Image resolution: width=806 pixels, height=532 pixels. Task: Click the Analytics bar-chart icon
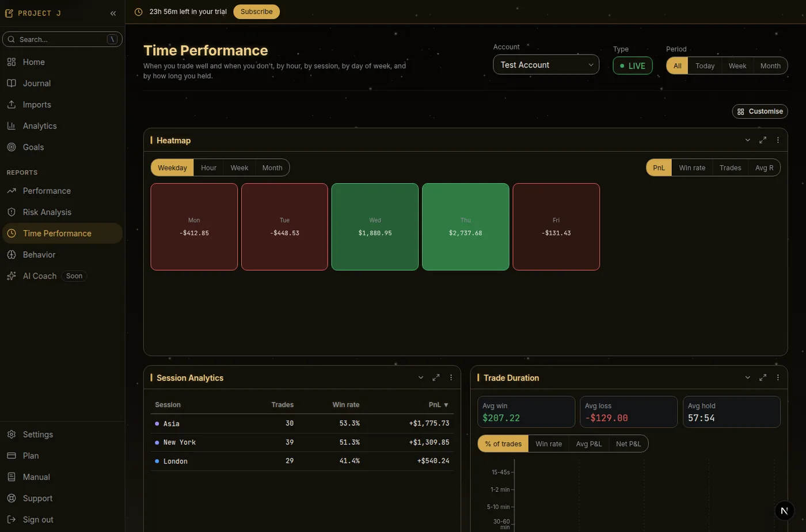click(12, 126)
